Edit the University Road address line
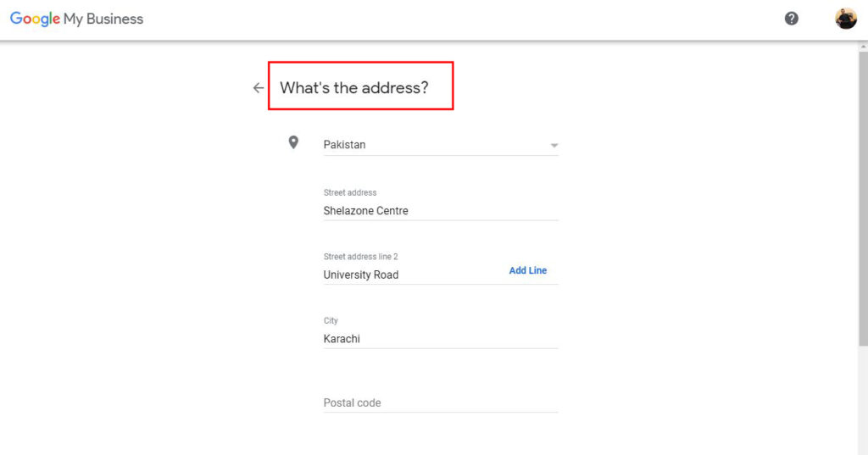Screen dimensions: 868x455 coord(407,275)
